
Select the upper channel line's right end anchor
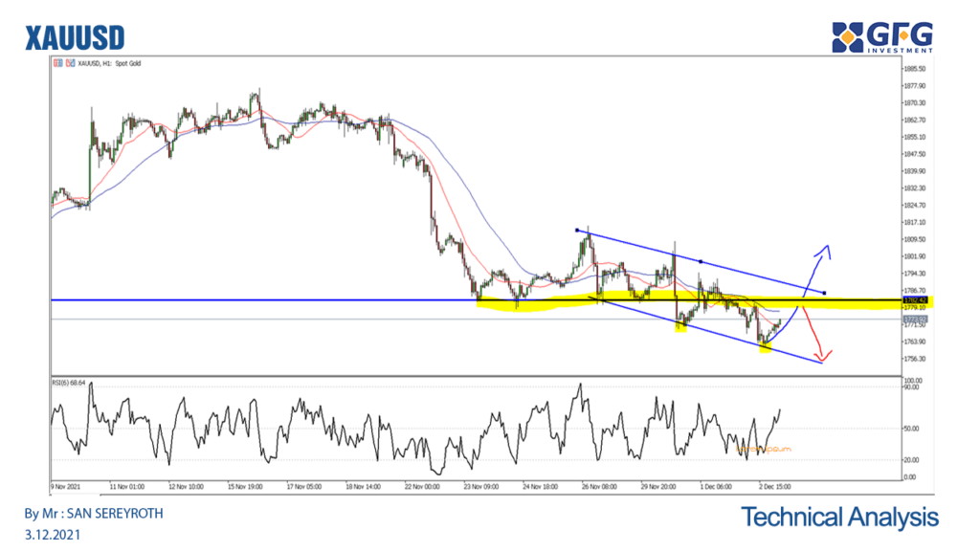click(x=824, y=293)
